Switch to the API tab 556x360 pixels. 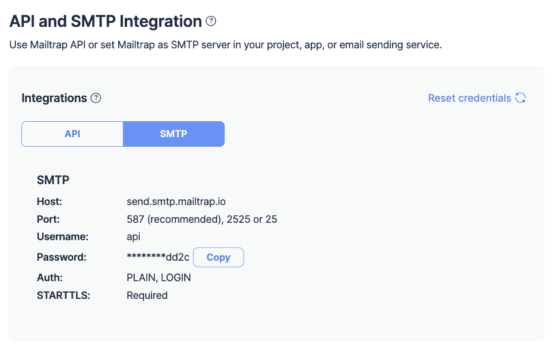(x=72, y=134)
